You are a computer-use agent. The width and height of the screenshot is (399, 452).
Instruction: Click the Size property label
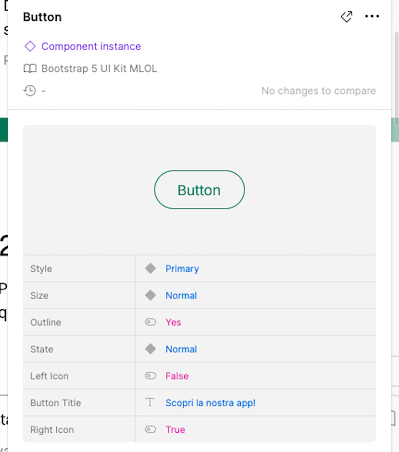[x=39, y=296]
